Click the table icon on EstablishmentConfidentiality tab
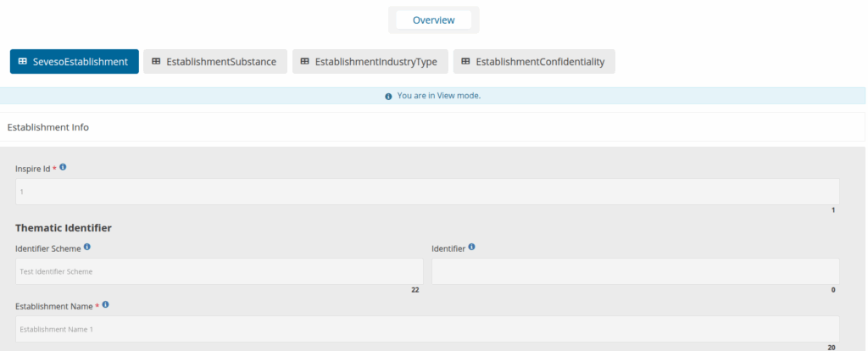The width and height of the screenshot is (868, 351). click(x=465, y=62)
